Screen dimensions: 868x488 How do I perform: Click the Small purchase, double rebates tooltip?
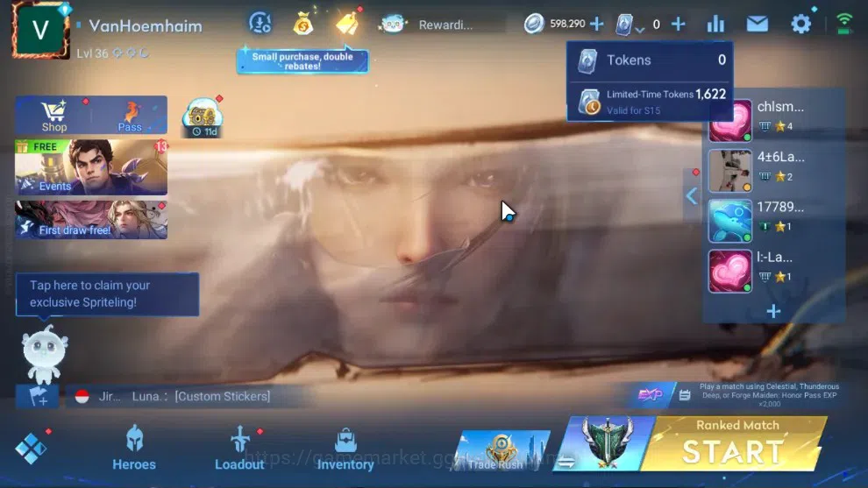(302, 60)
